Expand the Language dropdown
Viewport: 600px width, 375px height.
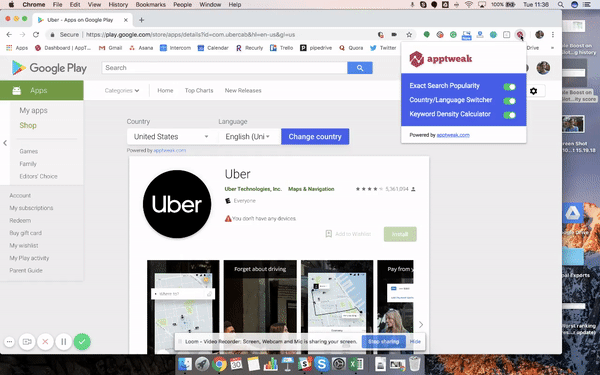248,137
